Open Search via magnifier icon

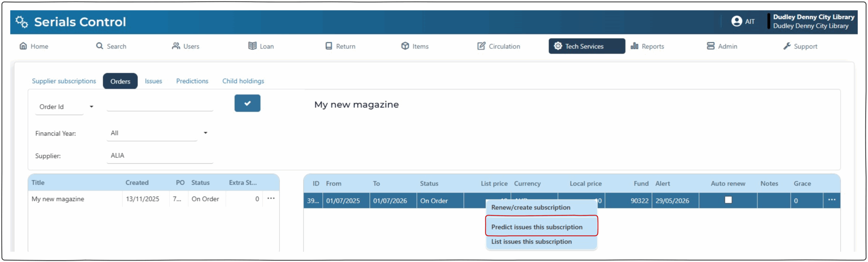tap(99, 46)
